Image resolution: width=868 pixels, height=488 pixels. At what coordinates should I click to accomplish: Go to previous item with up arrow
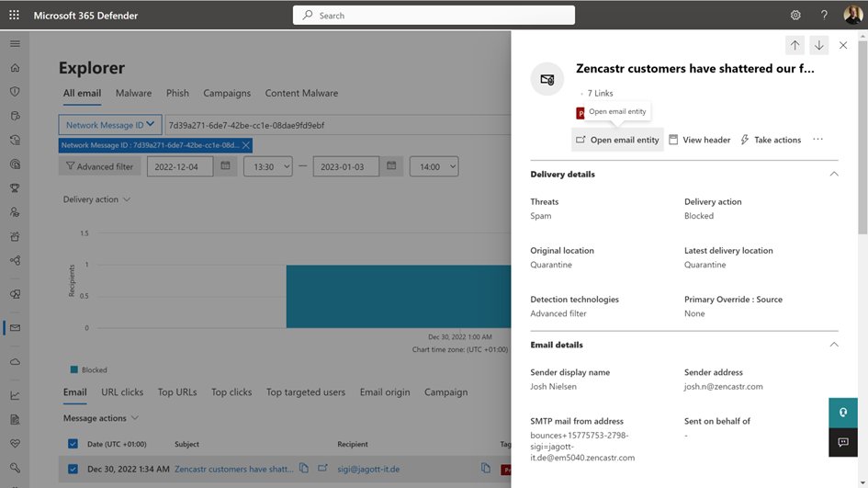tap(795, 45)
